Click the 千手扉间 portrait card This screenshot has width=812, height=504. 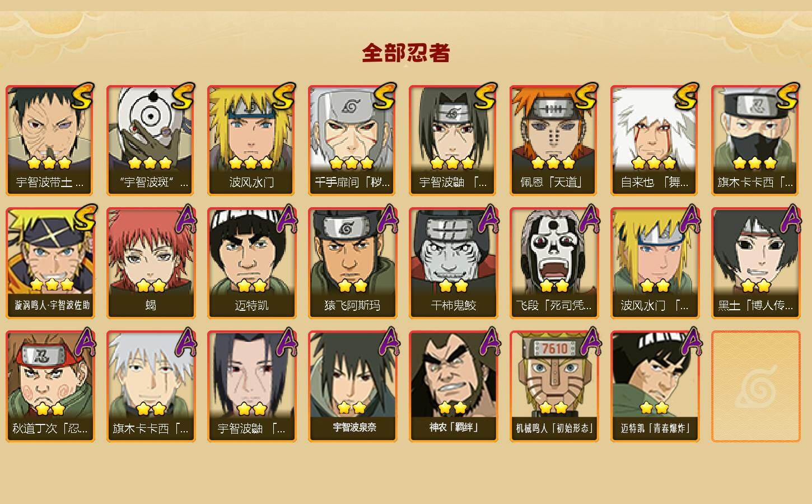353,140
